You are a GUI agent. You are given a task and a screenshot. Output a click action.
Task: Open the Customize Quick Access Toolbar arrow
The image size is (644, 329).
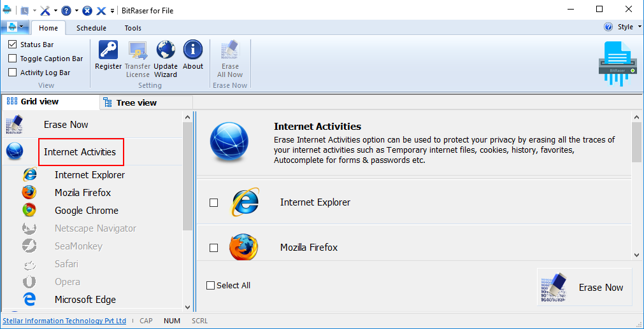[x=113, y=11]
